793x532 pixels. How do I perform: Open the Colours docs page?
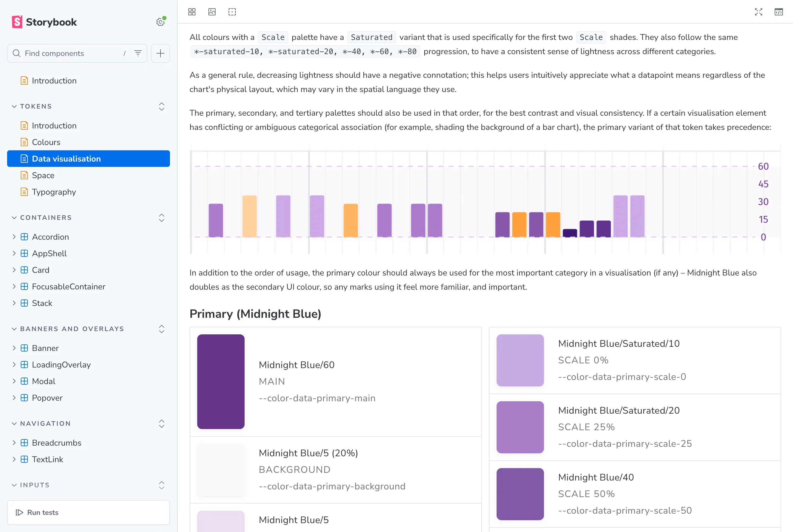click(x=88, y=142)
